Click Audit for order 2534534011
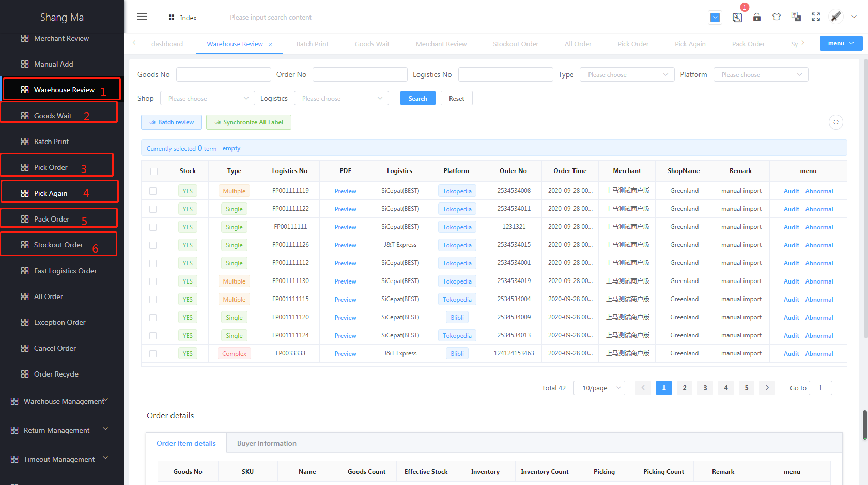 pyautogui.click(x=791, y=209)
